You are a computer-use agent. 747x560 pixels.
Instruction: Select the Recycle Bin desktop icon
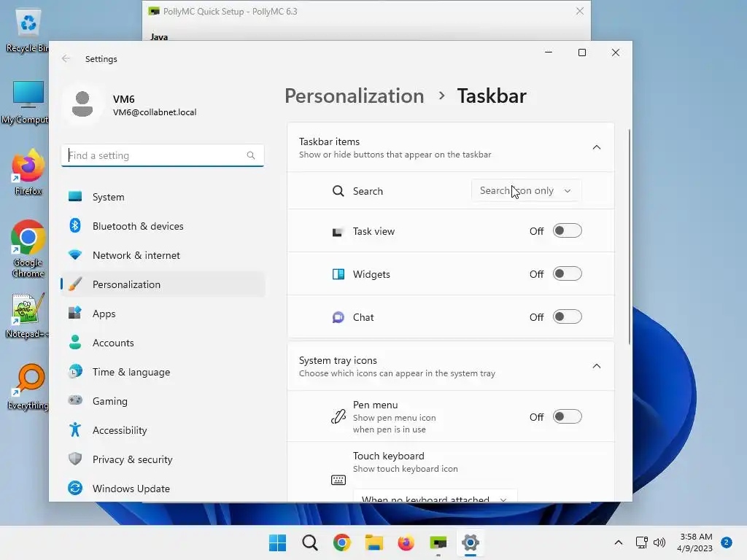pos(26,31)
